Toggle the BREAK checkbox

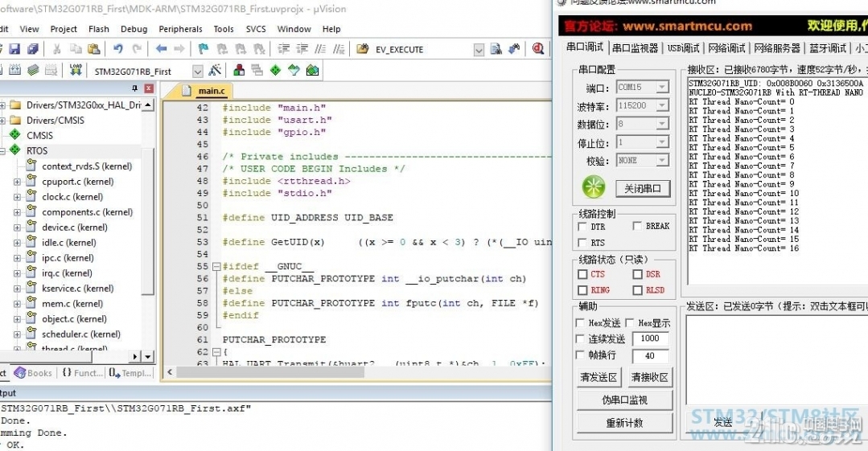[637, 226]
